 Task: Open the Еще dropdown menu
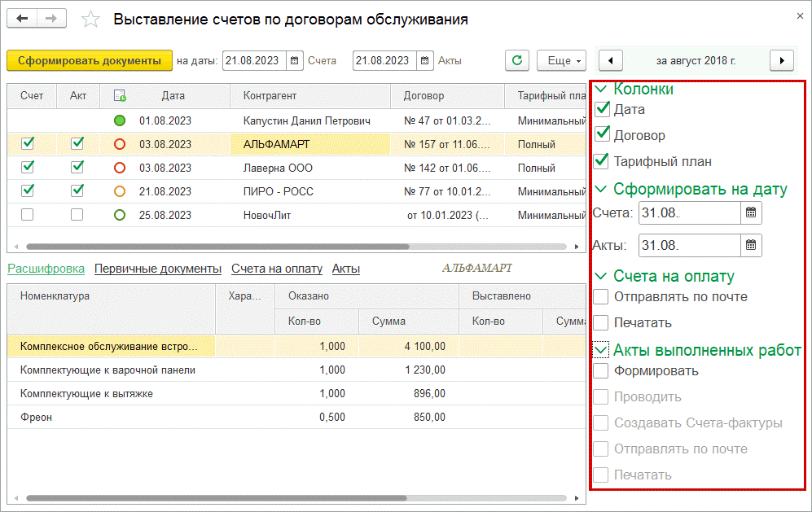[561, 60]
